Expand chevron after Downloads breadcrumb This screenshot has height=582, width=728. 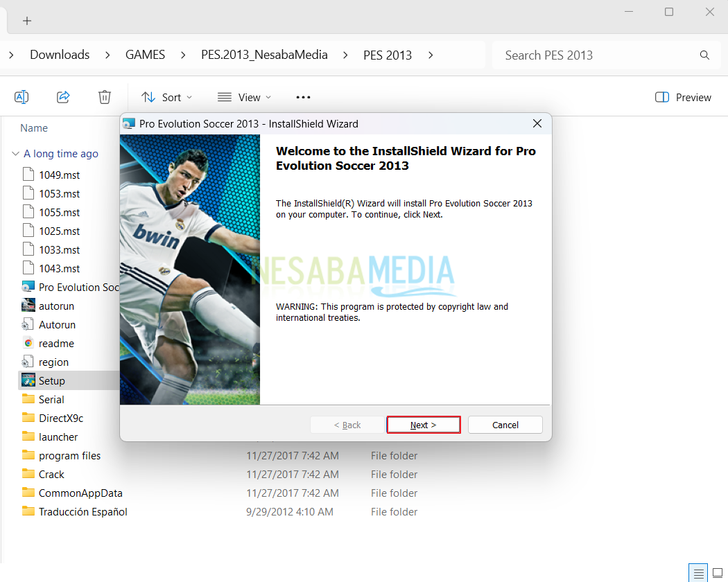[107, 55]
